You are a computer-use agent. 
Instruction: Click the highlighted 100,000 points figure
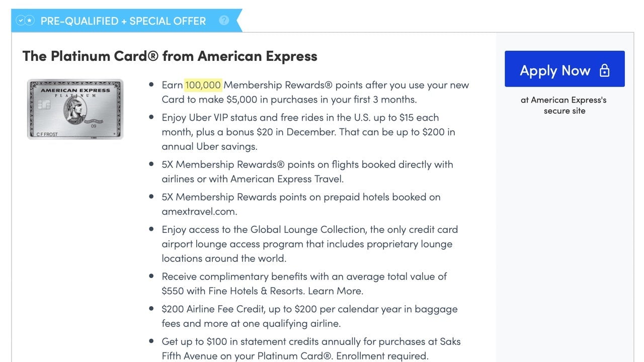(203, 85)
